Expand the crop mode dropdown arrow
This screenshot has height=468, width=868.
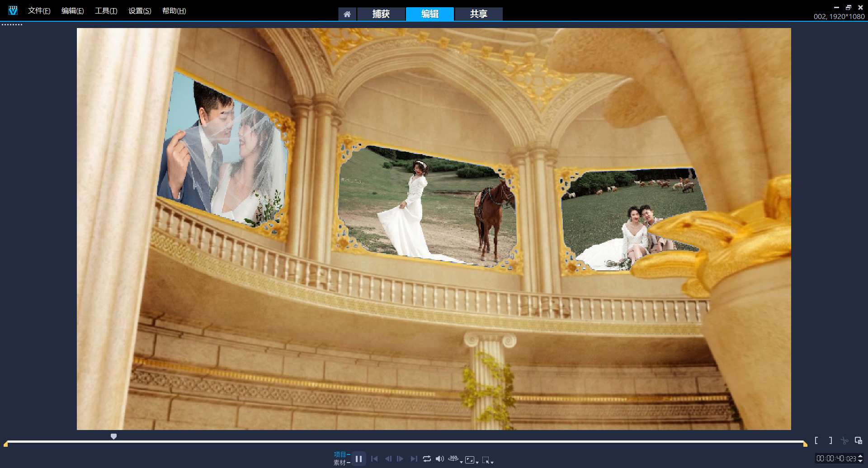point(492,462)
